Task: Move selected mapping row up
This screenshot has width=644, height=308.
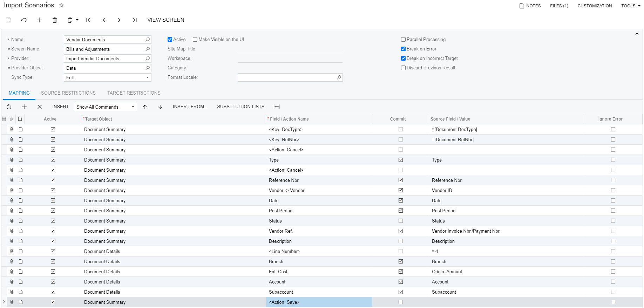Action: pyautogui.click(x=145, y=107)
